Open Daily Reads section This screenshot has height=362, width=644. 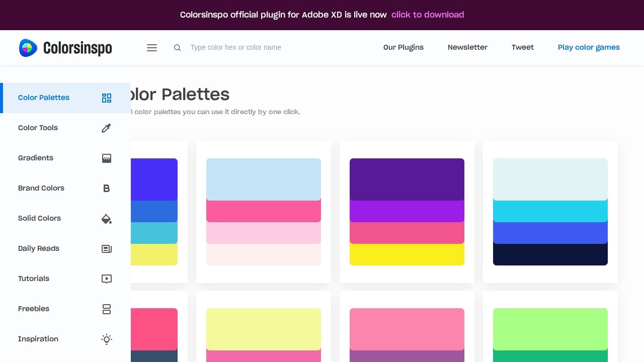coord(65,249)
